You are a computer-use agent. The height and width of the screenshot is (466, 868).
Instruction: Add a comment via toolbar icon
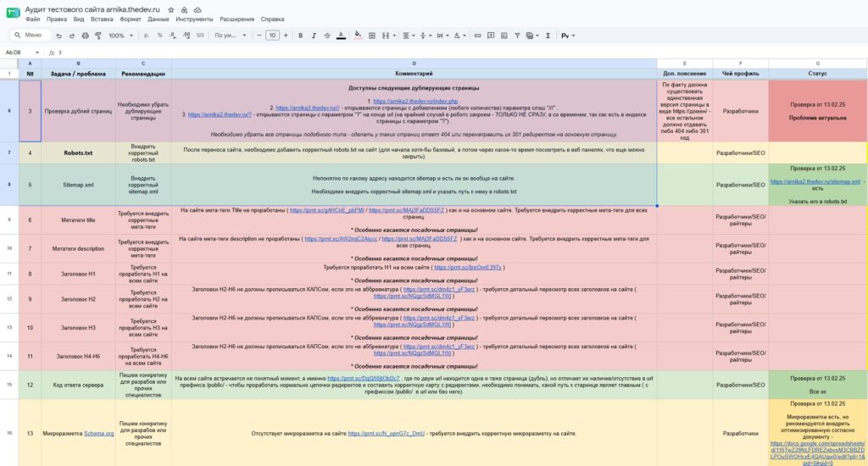coord(491,36)
